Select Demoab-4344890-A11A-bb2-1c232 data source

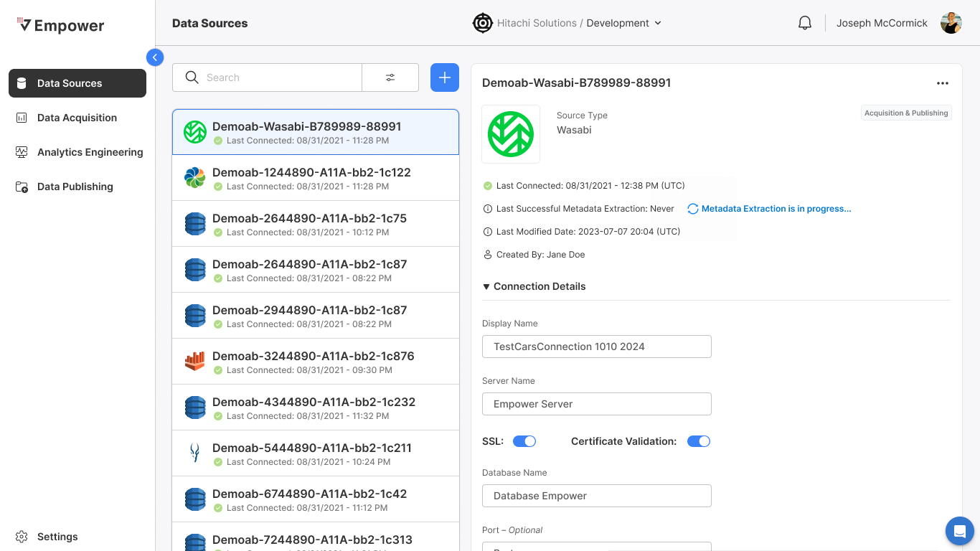tap(316, 408)
